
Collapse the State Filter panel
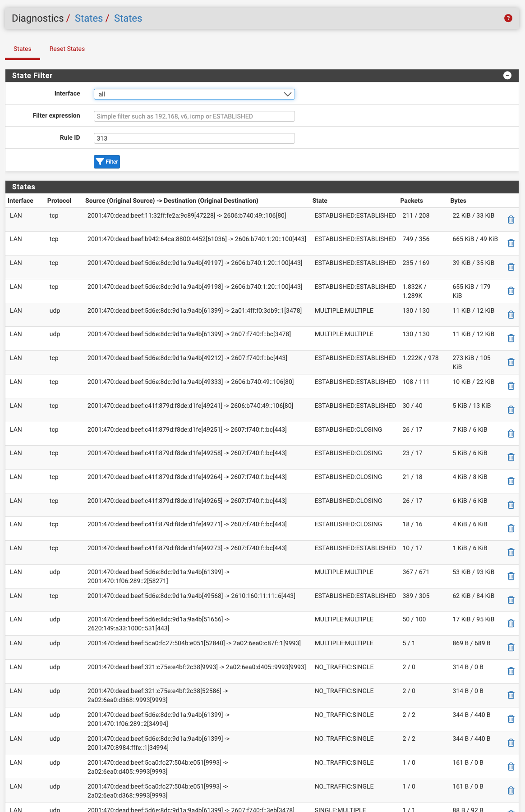click(x=507, y=75)
